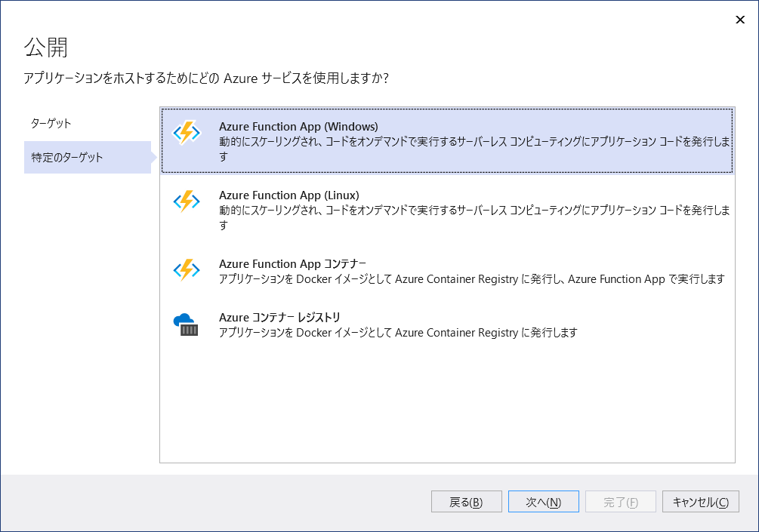Viewport: 759px width, 532px height.
Task: Open the 特定のターゲット step in the sidebar
Action: (x=88, y=157)
